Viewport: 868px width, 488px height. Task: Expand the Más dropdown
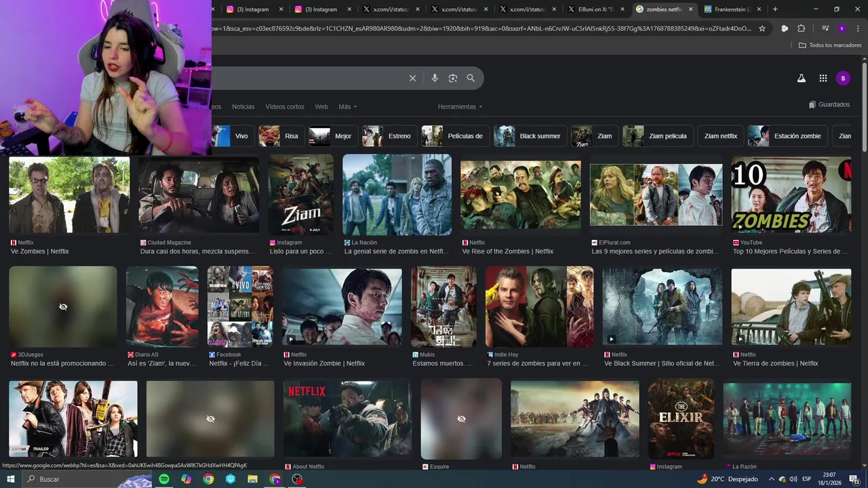pos(347,106)
